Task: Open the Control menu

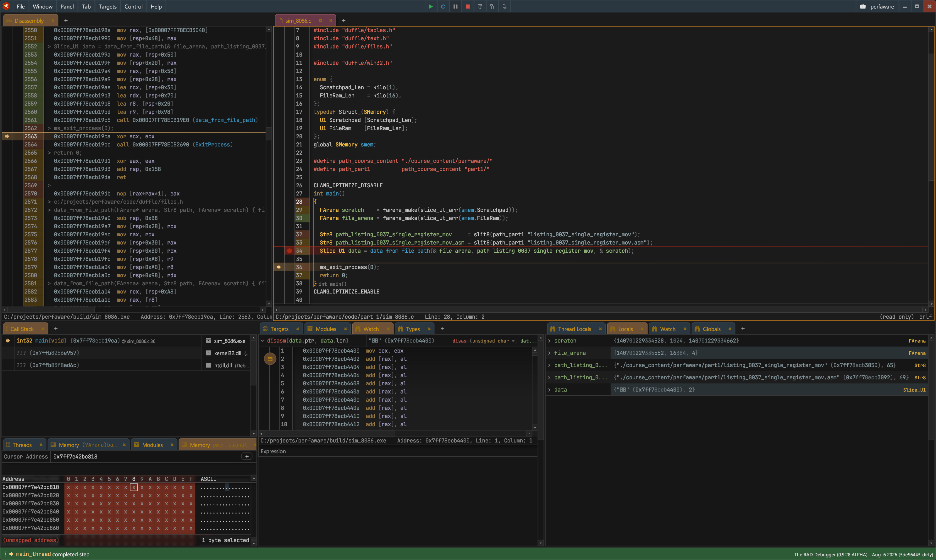Action: (134, 6)
